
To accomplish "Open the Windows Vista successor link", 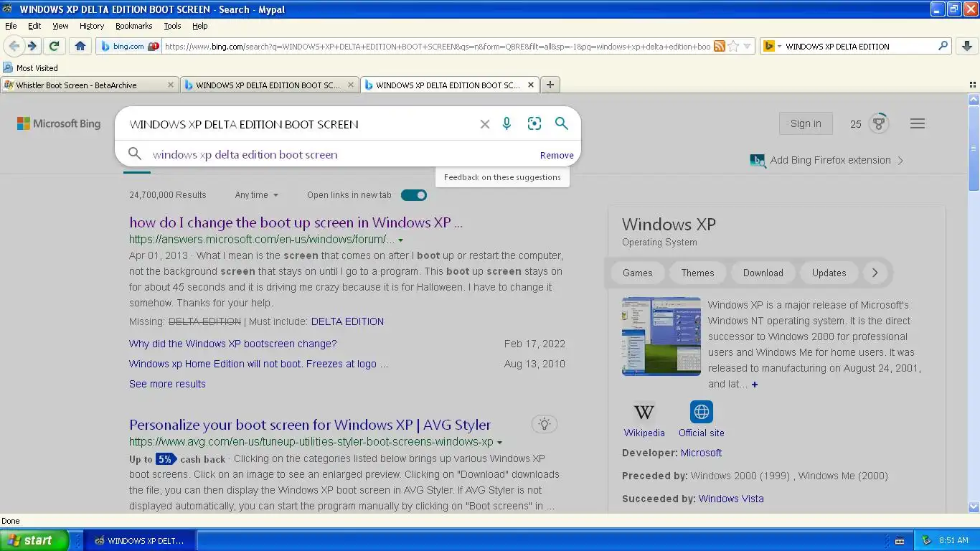I will click(731, 499).
